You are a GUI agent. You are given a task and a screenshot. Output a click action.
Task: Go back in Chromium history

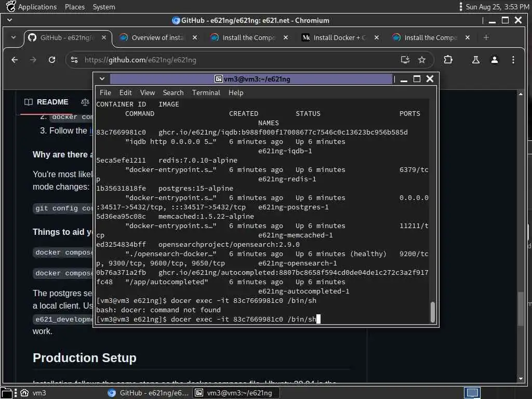pyautogui.click(x=14, y=60)
